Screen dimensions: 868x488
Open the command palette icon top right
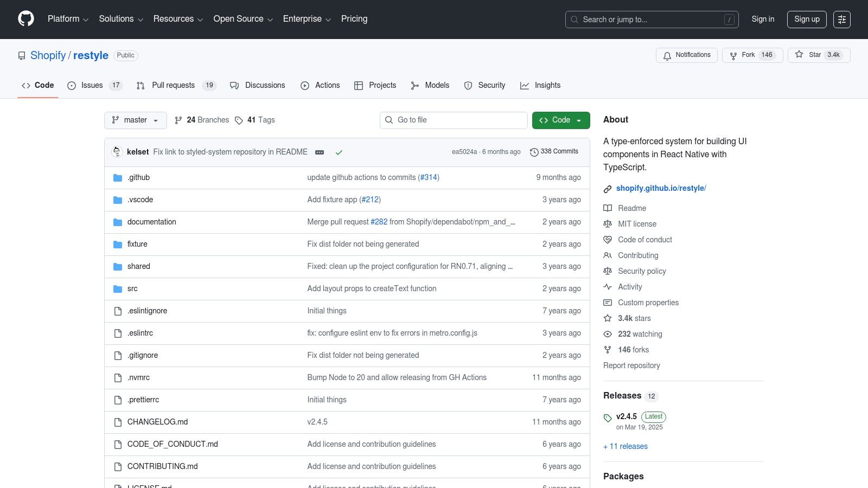tap(842, 19)
